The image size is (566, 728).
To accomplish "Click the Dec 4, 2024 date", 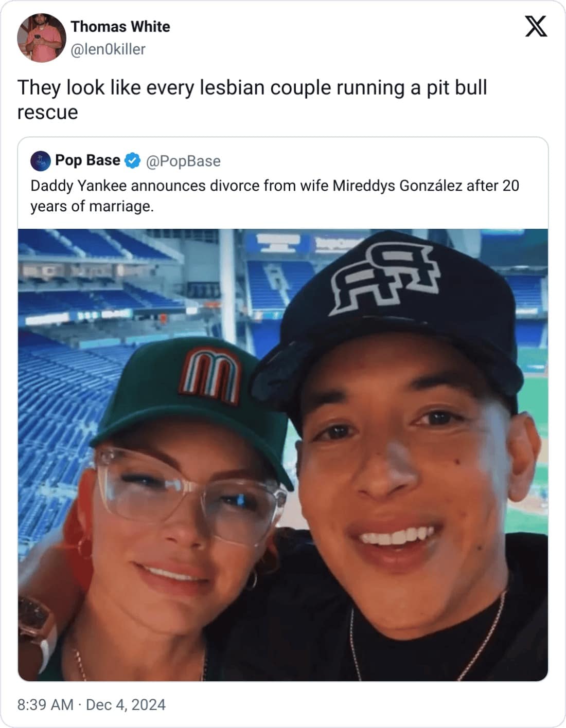I will 126,704.
